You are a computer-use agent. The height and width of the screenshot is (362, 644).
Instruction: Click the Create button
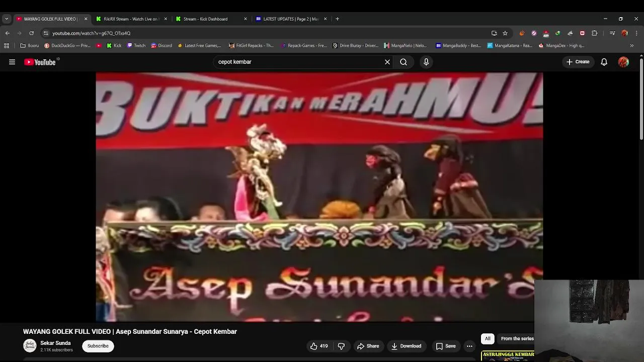pyautogui.click(x=578, y=62)
